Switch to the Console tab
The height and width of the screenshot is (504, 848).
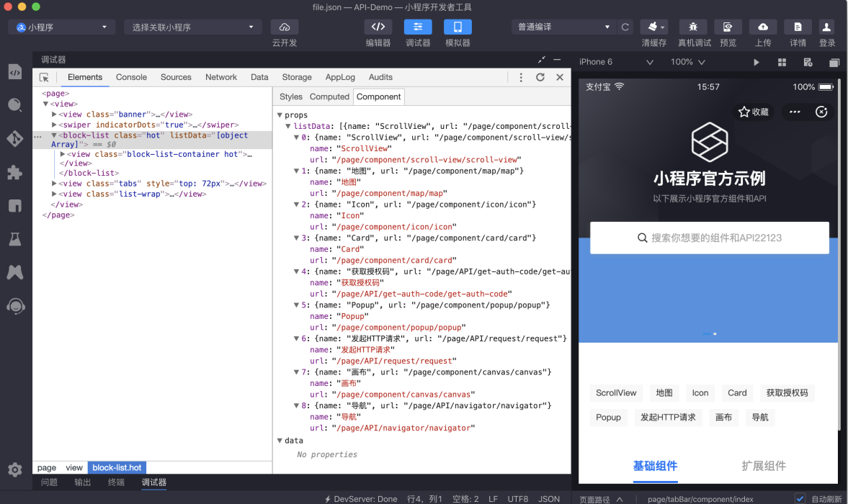click(131, 77)
